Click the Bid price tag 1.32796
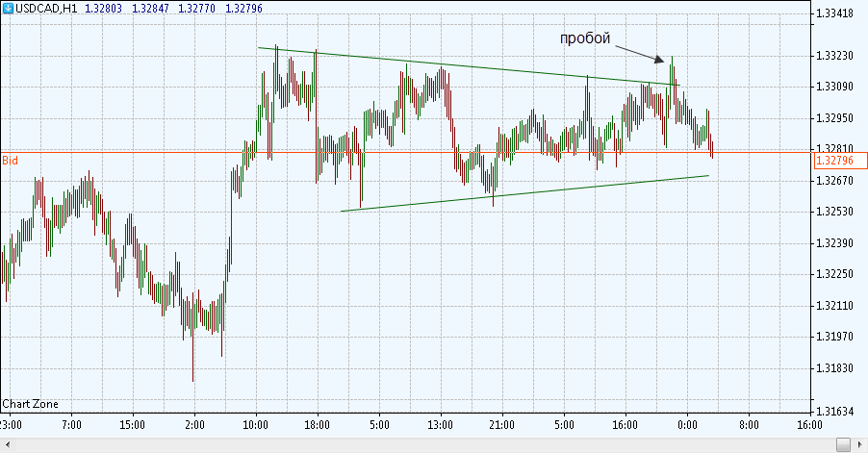 840,161
